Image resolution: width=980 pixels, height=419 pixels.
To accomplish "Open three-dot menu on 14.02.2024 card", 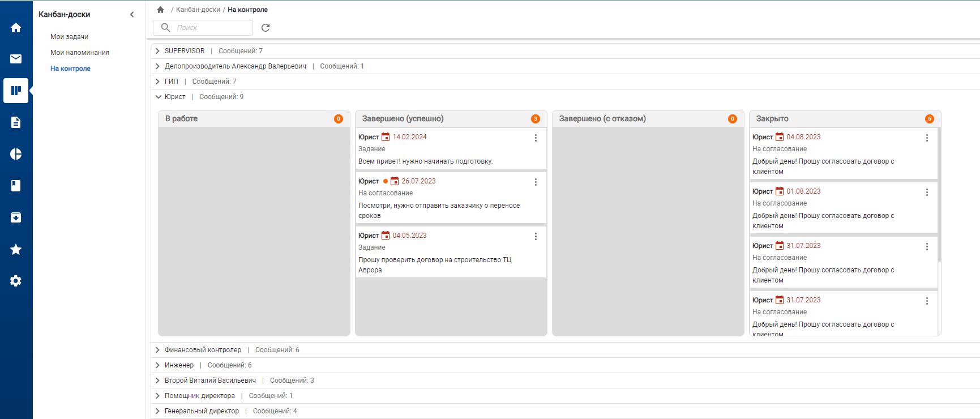I will pyautogui.click(x=536, y=138).
